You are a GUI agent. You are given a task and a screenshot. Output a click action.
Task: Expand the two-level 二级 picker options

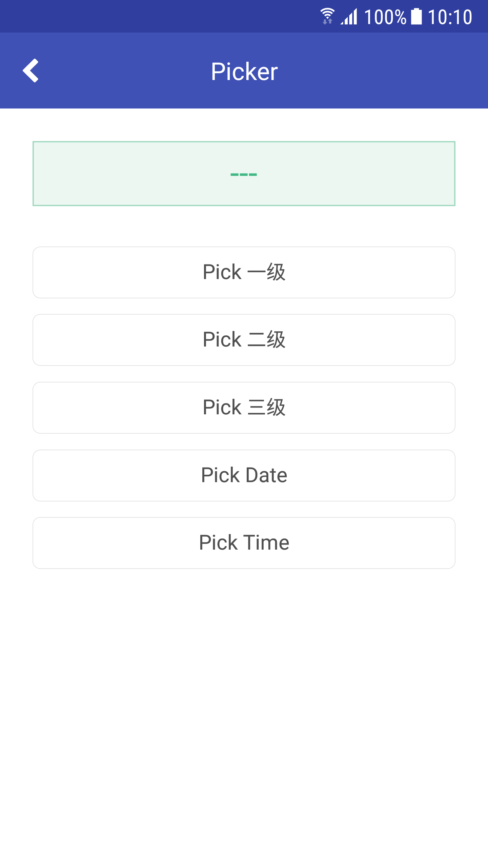pyautogui.click(x=244, y=340)
